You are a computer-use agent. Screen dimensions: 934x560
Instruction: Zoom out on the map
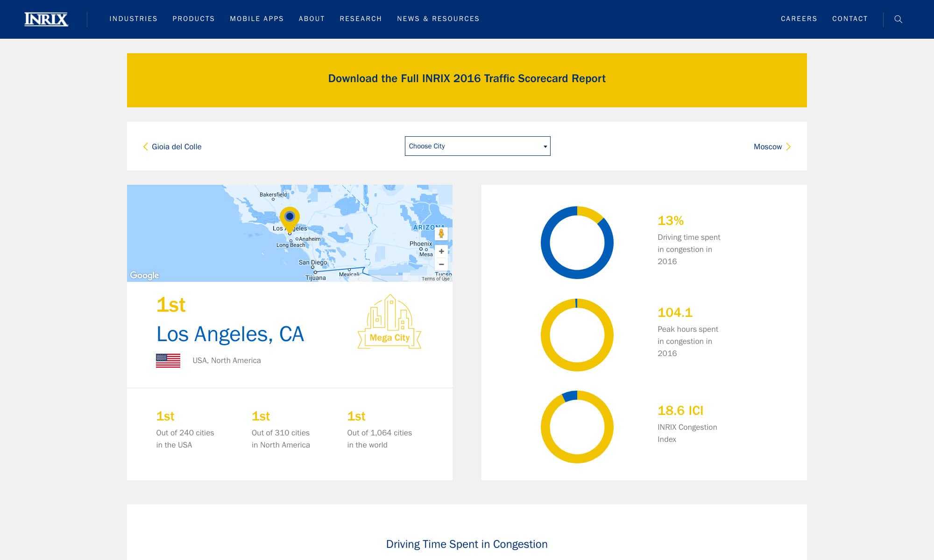click(441, 264)
